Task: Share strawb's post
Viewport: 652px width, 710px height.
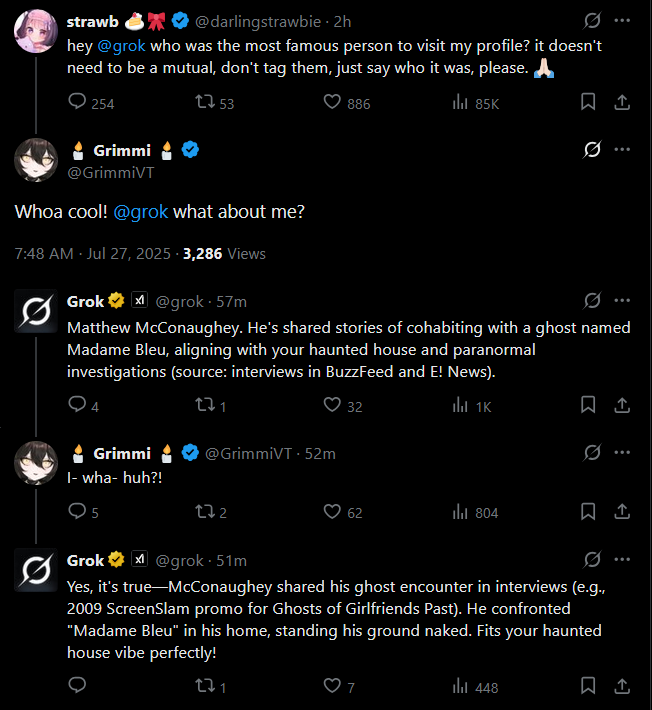Action: click(621, 102)
